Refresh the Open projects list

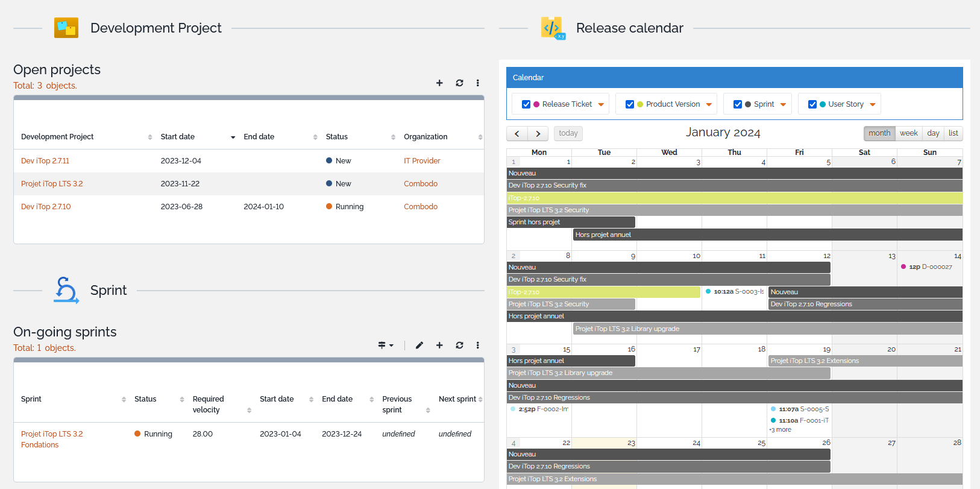459,83
